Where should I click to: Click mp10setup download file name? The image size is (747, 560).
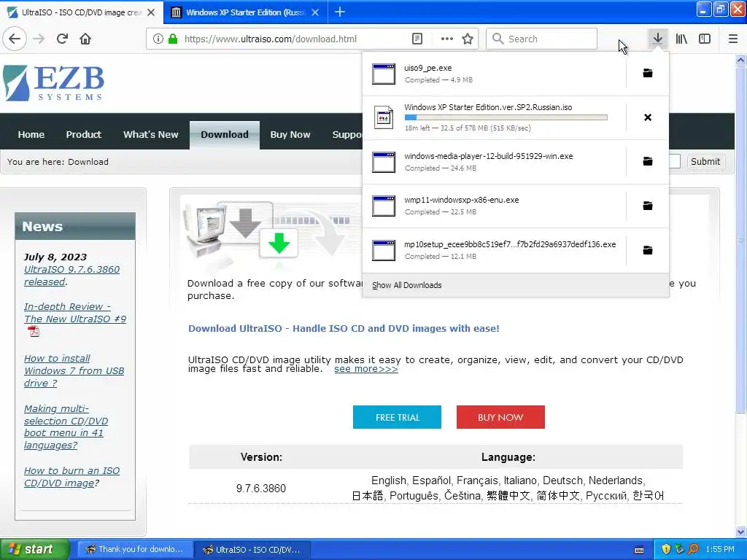[x=510, y=244]
